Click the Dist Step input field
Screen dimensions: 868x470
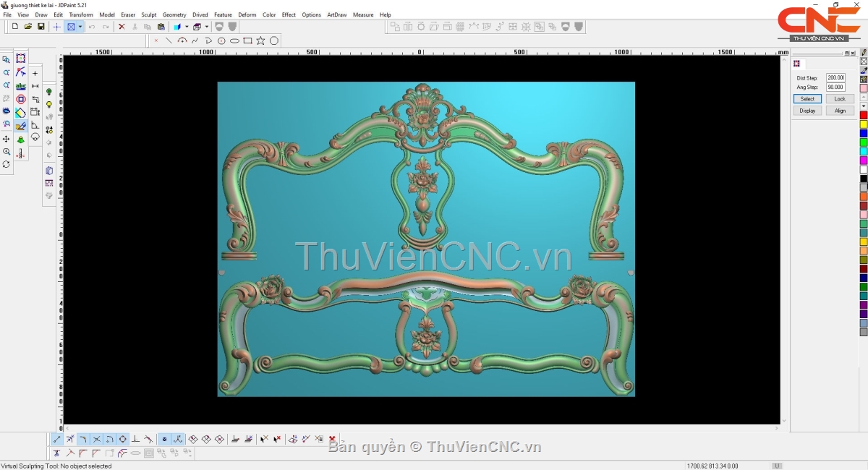click(835, 77)
